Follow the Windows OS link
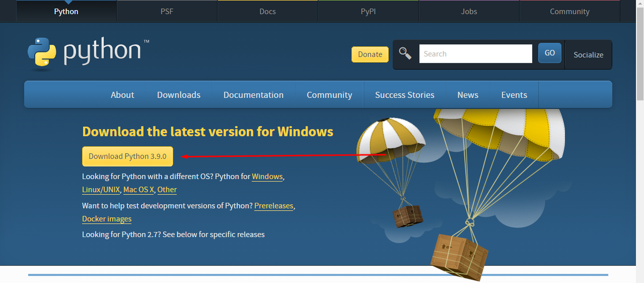The image size is (644, 283). click(x=267, y=176)
